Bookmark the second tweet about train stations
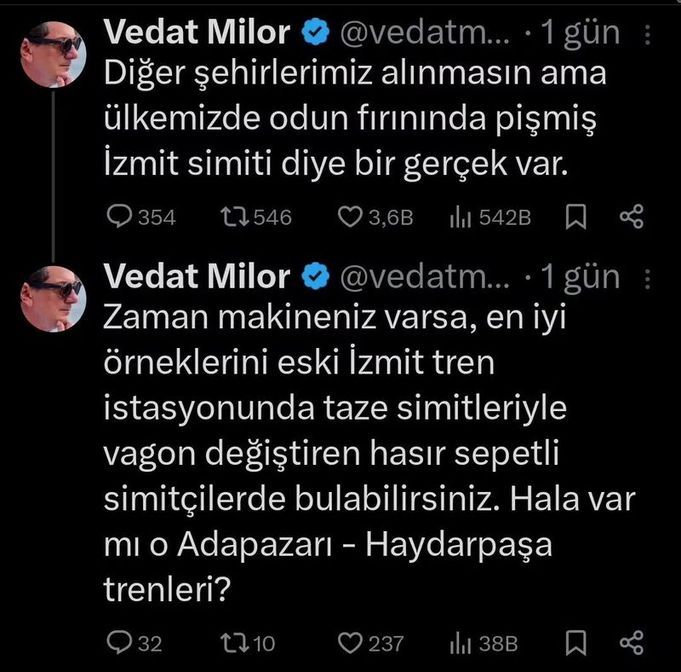Viewport: 681px width, 672px height. (x=577, y=642)
